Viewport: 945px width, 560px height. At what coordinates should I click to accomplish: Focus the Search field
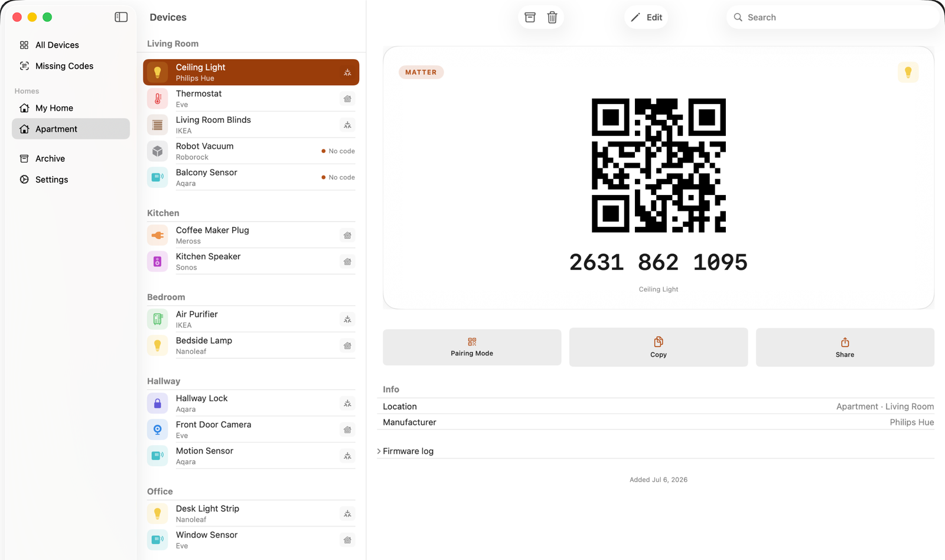[833, 17]
